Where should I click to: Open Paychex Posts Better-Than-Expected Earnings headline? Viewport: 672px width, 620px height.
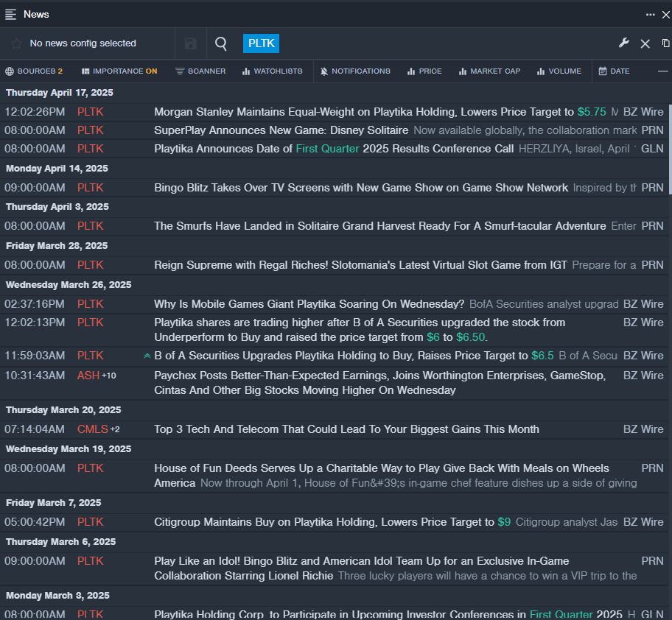point(380,383)
